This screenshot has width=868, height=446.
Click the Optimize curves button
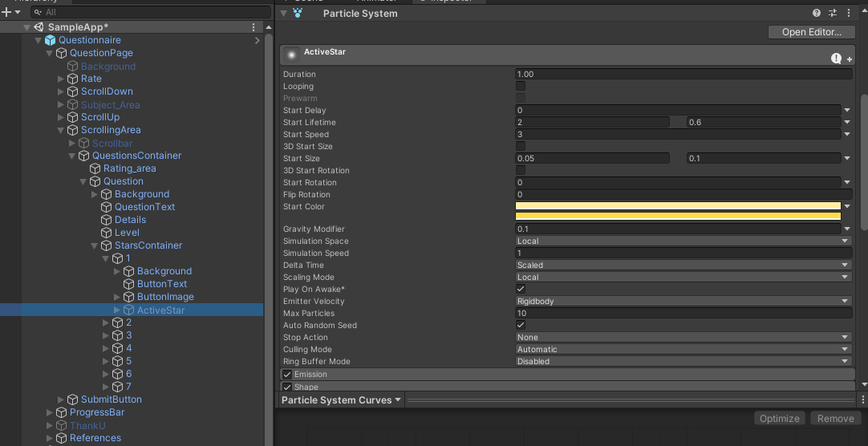(780, 419)
